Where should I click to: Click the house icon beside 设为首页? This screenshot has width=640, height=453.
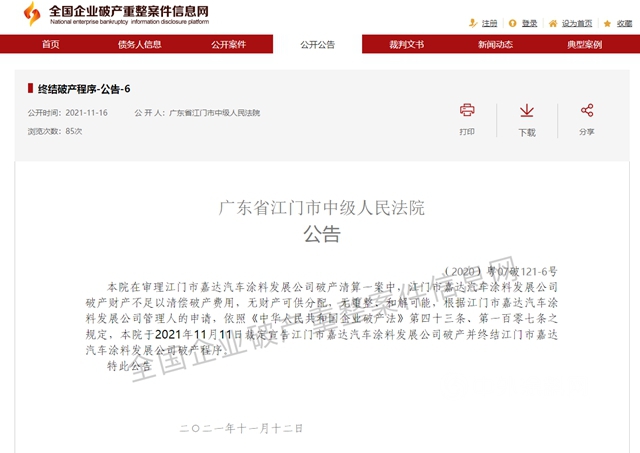click(553, 23)
